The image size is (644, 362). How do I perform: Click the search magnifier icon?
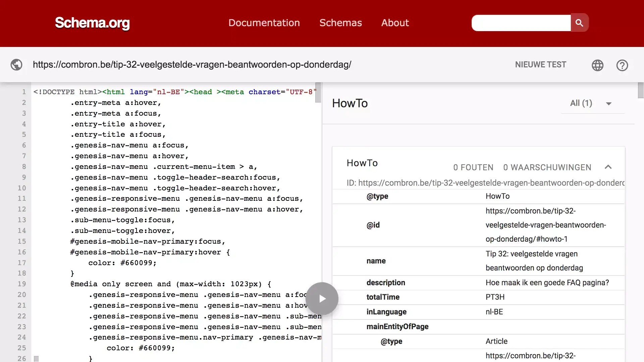point(580,22)
